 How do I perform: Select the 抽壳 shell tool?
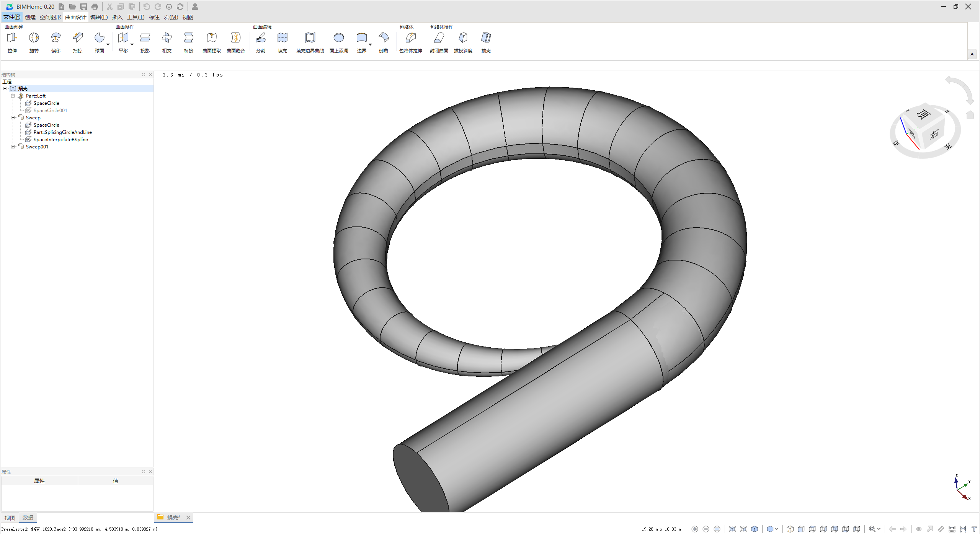486,42
